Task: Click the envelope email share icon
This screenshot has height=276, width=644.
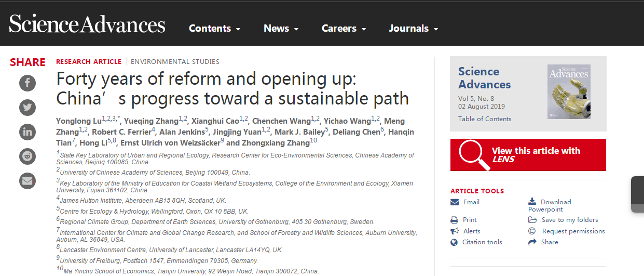Action: click(28, 180)
